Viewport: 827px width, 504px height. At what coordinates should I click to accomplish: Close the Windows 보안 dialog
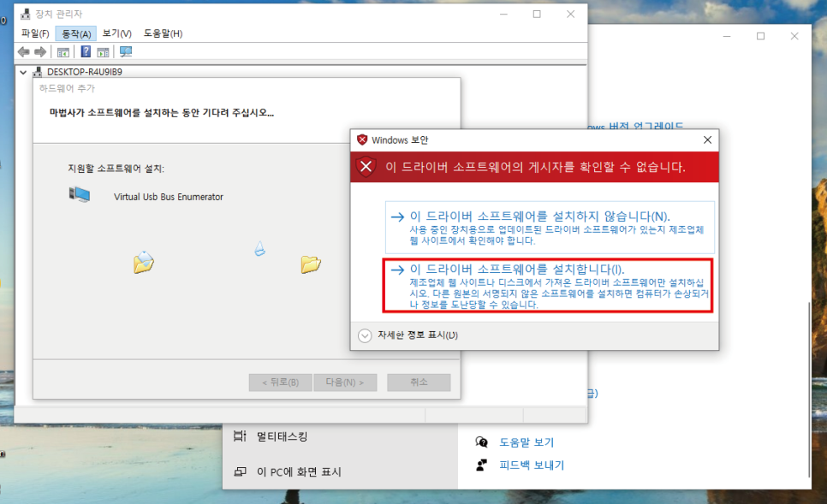707,139
